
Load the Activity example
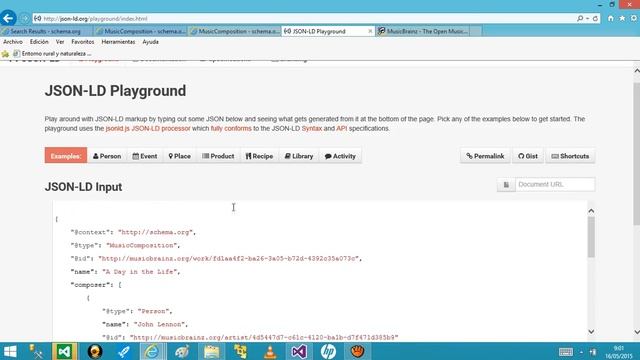tap(340, 156)
